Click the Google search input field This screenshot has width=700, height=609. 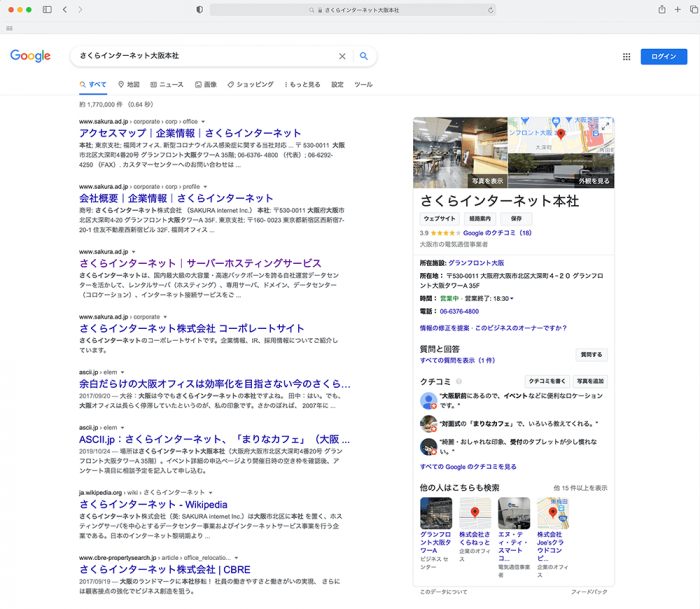tap(205, 56)
